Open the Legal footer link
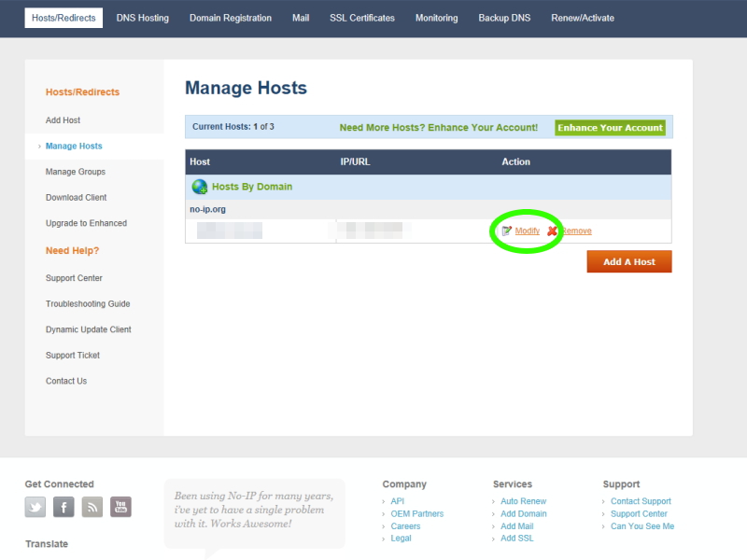747x560 pixels. coord(401,539)
